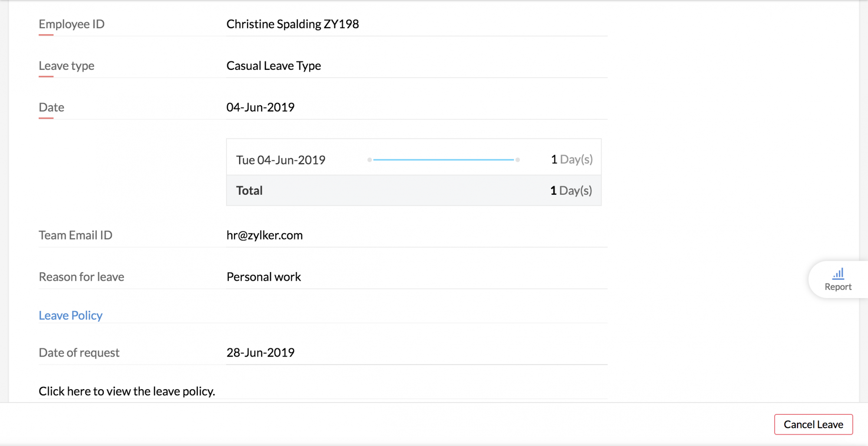Click the leave day duration slider line
The width and height of the screenshot is (868, 446).
[x=443, y=160]
